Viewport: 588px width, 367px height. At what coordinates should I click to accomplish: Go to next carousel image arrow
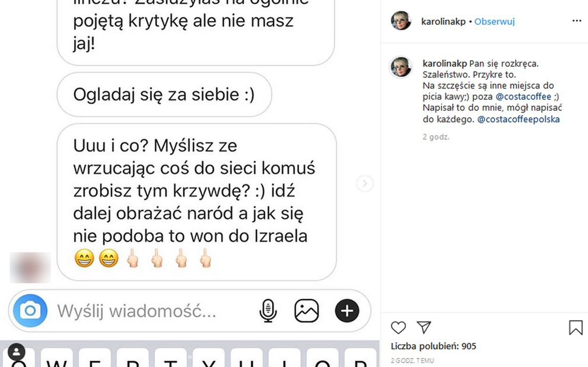click(365, 183)
